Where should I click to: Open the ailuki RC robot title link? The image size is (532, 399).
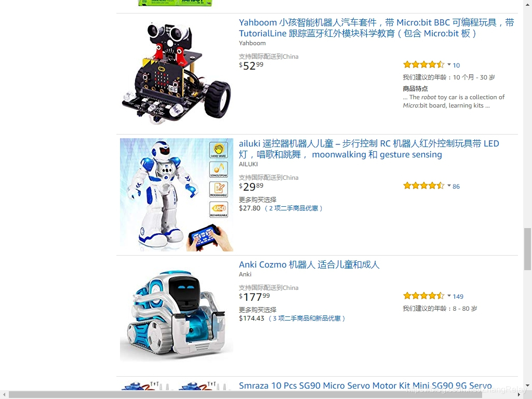(x=369, y=149)
